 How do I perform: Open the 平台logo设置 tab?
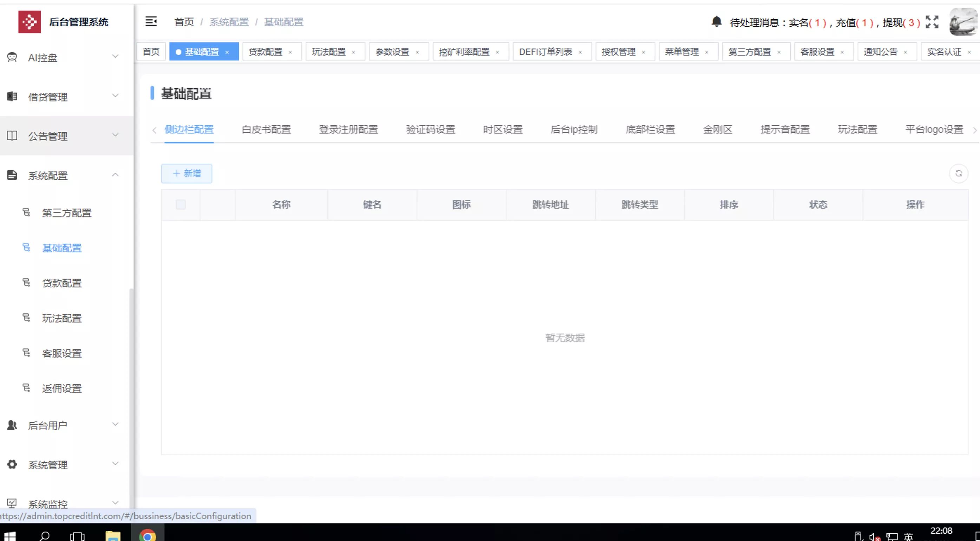coord(934,130)
